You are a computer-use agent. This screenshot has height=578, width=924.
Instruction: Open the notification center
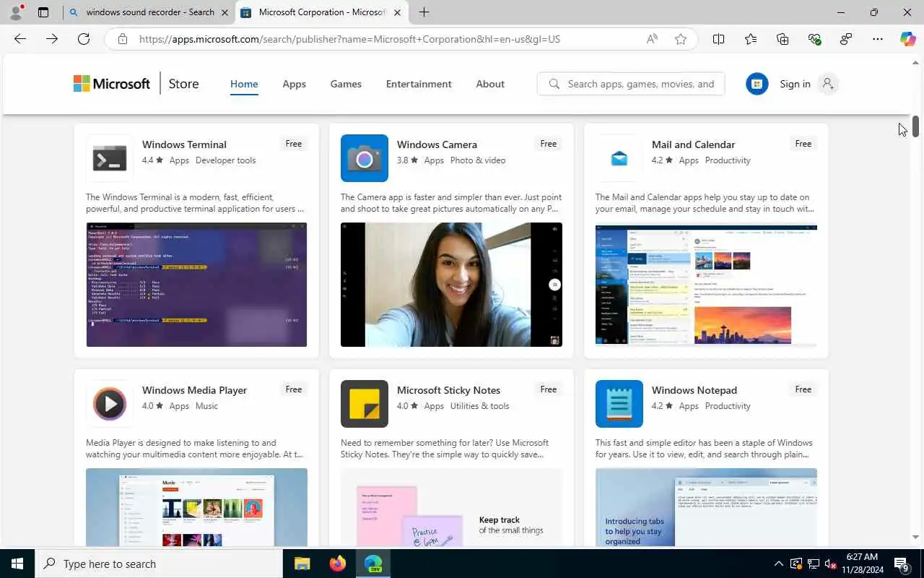coord(901,564)
